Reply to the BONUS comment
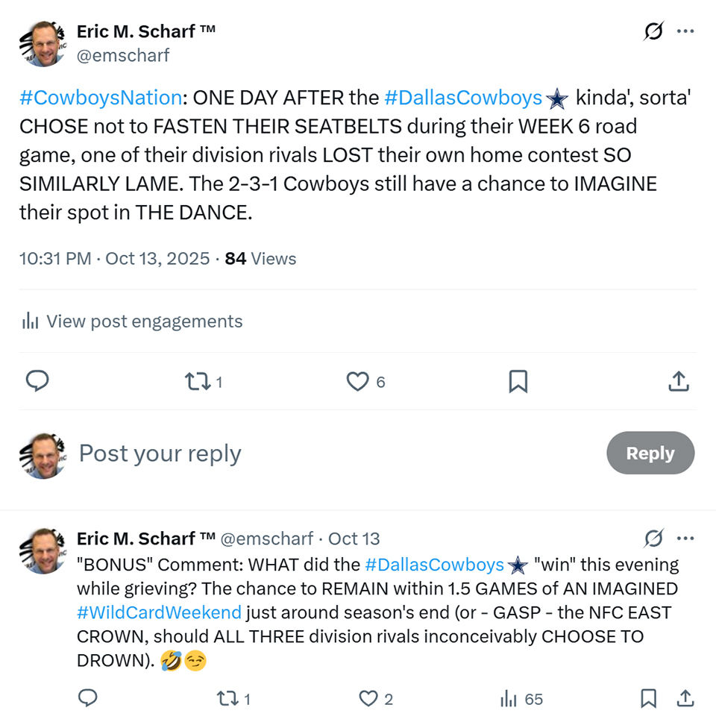The image size is (716, 728). [x=88, y=698]
